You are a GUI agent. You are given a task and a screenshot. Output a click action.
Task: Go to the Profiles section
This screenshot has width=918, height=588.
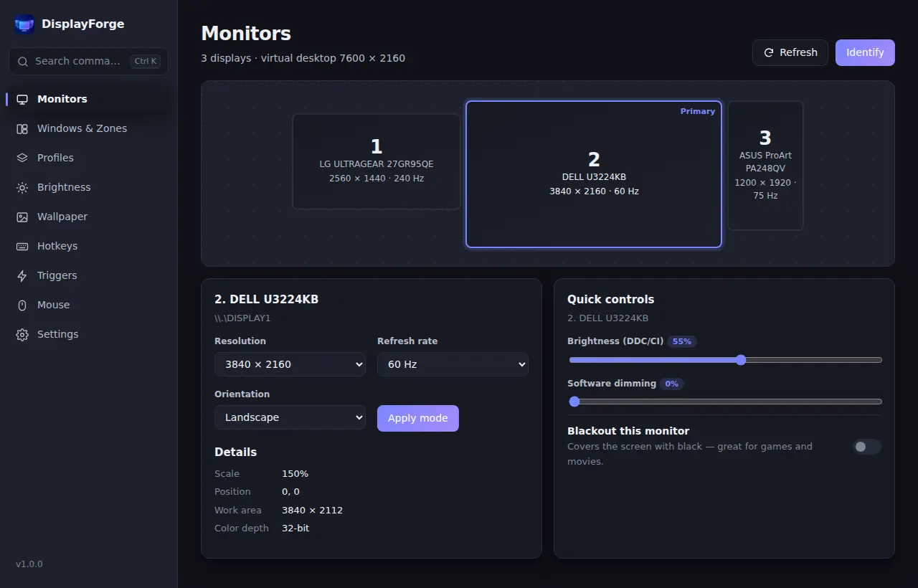pyautogui.click(x=88, y=158)
